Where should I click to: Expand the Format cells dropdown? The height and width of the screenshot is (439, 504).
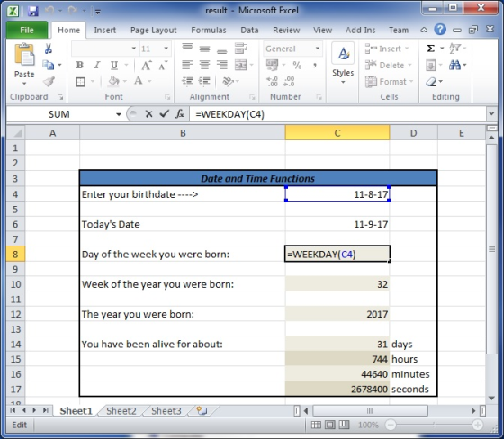pos(411,82)
